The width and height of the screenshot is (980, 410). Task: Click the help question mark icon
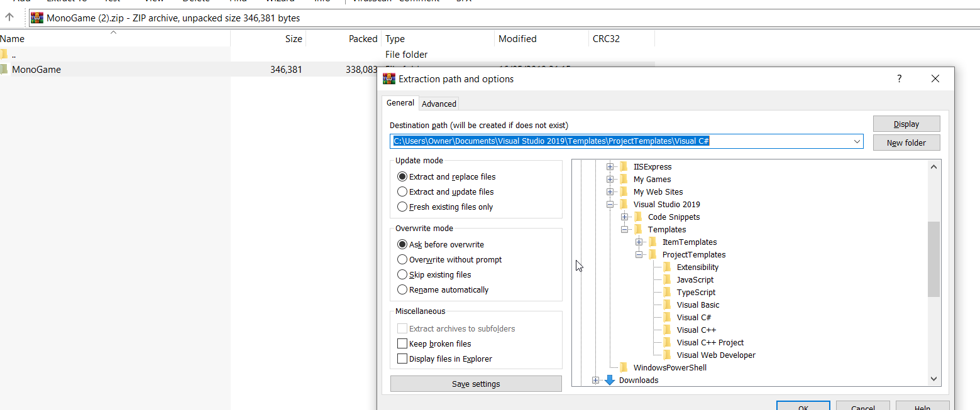(899, 78)
